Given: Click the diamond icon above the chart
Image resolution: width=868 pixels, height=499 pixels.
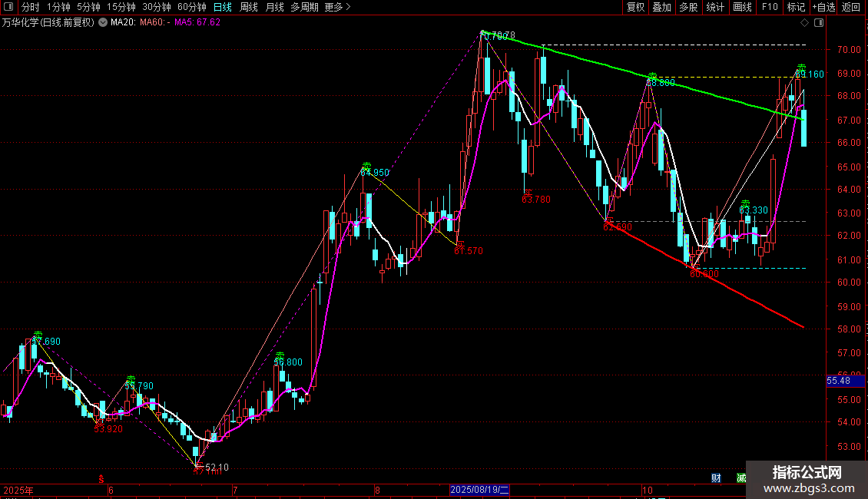Looking at the screenshot, I should tap(804, 23).
